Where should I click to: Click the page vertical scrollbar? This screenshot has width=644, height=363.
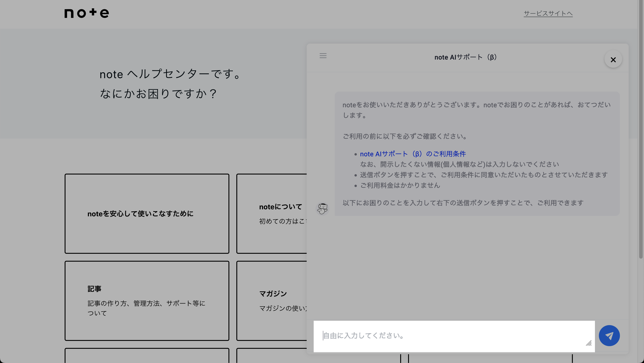pyautogui.click(x=641, y=130)
